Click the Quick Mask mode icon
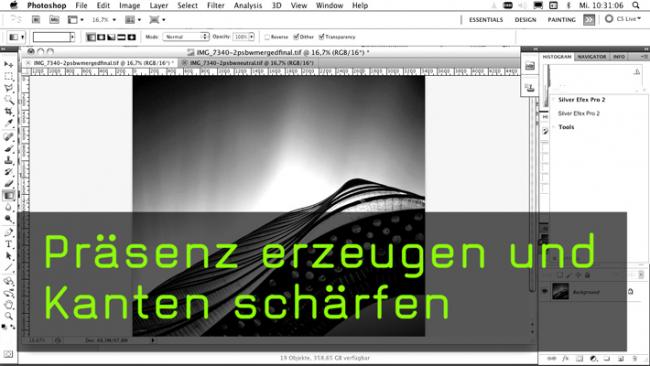This screenshot has width=650, height=366. (x=8, y=354)
